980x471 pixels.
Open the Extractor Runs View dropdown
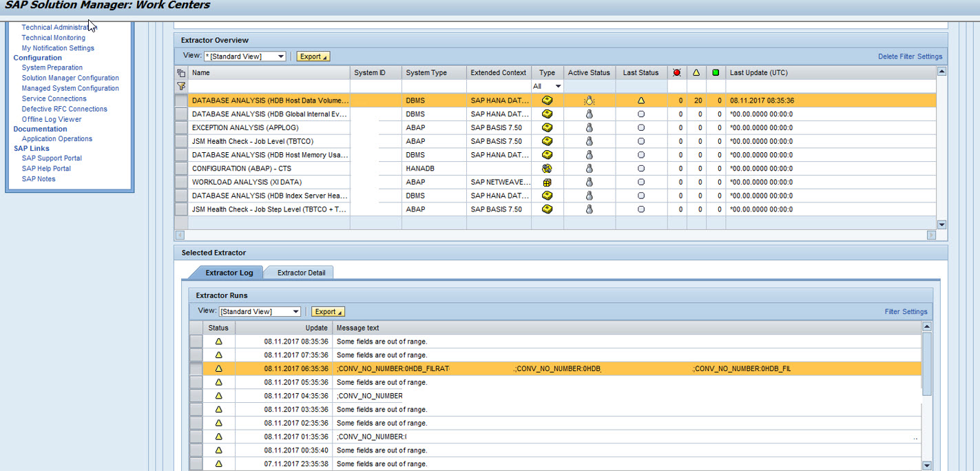point(260,311)
